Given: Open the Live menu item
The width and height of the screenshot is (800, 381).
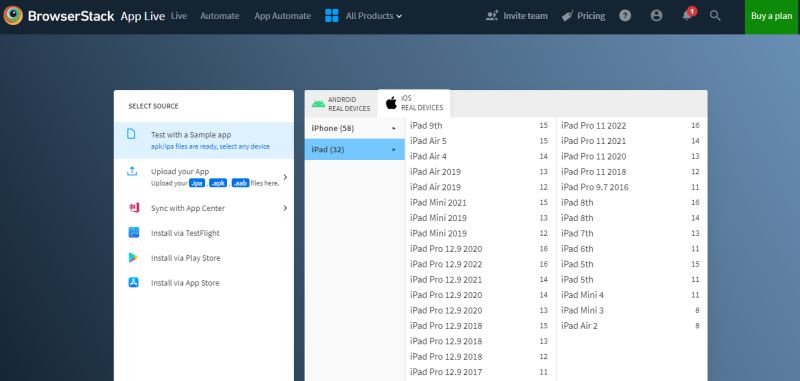Looking at the screenshot, I should click(x=179, y=16).
